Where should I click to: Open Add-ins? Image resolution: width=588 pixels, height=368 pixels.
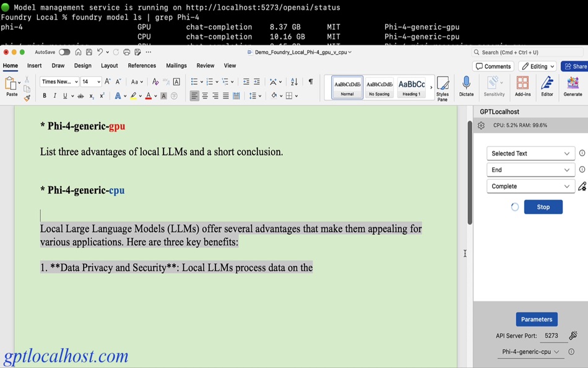point(522,86)
